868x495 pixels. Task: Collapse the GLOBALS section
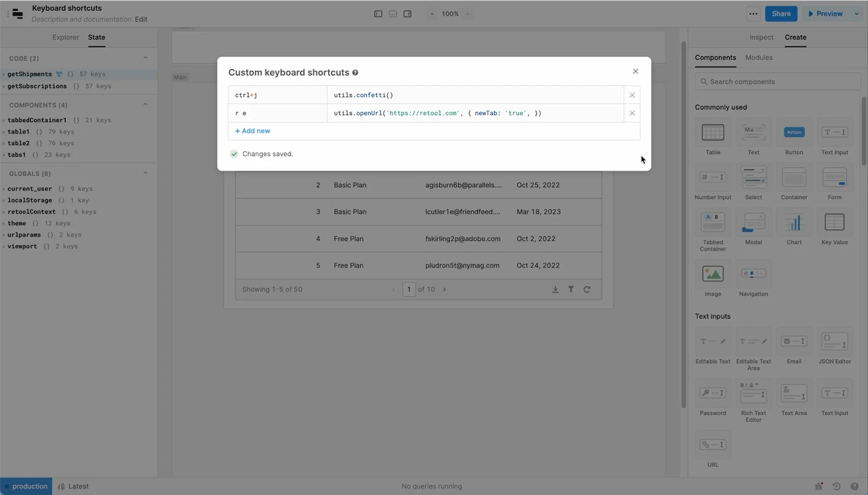pos(145,173)
